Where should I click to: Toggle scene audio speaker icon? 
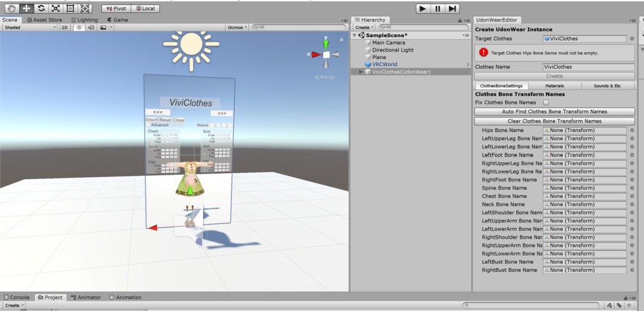(91, 27)
